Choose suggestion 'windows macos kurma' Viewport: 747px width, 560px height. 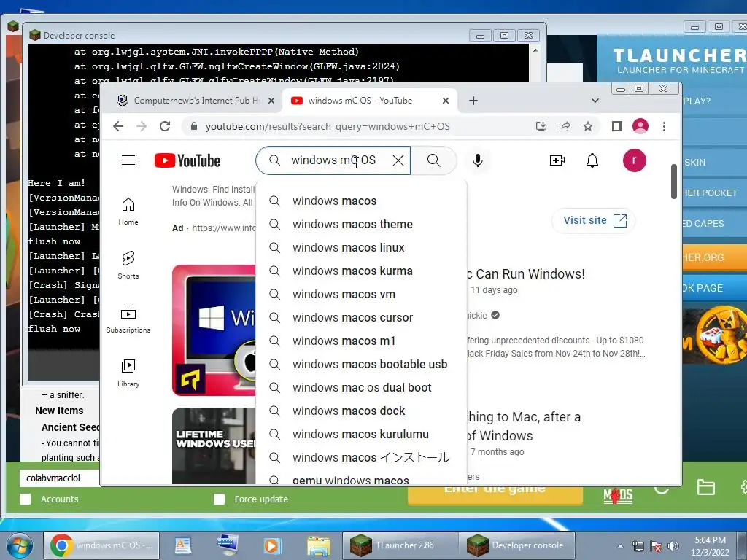pyautogui.click(x=361, y=271)
